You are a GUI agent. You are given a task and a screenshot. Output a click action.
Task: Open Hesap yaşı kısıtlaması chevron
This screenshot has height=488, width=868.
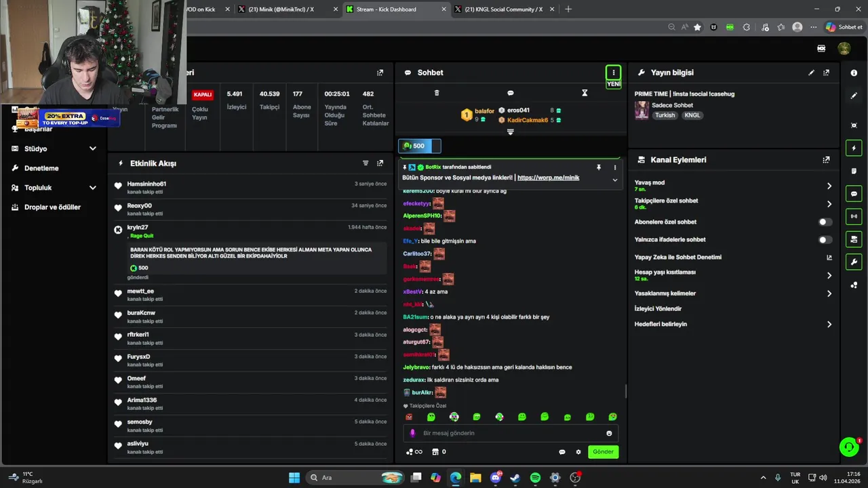tap(829, 275)
